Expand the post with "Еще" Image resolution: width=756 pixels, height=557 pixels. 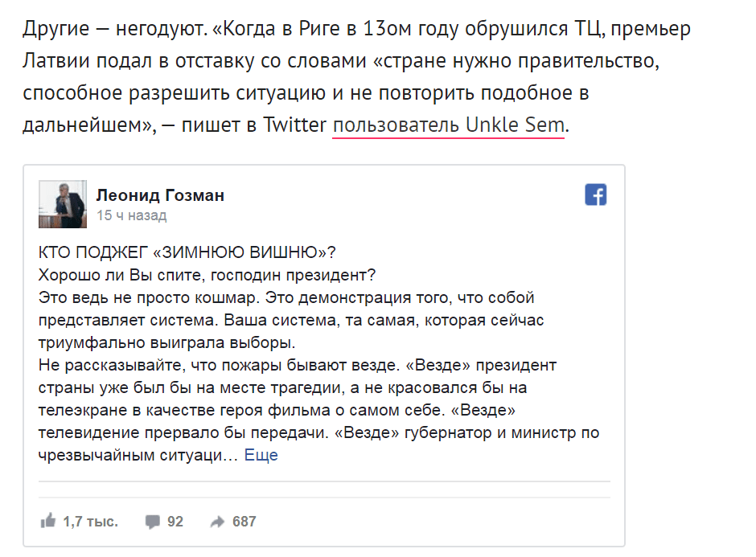pyautogui.click(x=261, y=455)
